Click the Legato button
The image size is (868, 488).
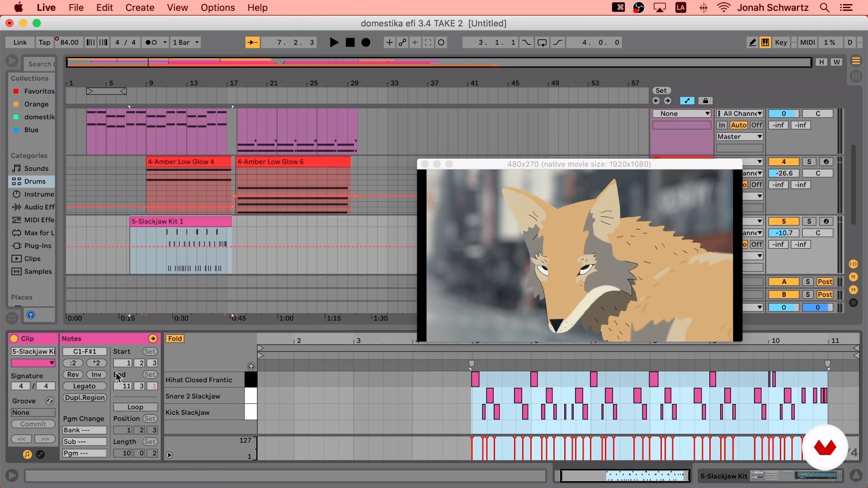coord(85,386)
